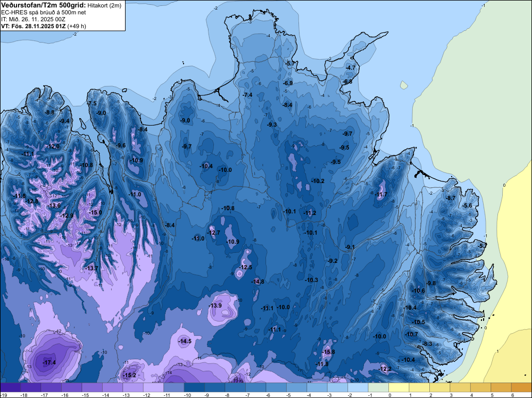This screenshot has width=532, height=398.
Task: Click the -12.5 temperature label
Action: pyautogui.click(x=245, y=267)
